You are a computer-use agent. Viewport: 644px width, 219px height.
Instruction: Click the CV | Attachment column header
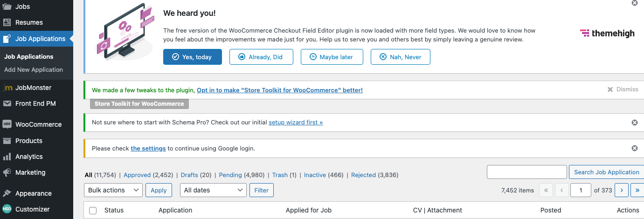pyautogui.click(x=437, y=210)
